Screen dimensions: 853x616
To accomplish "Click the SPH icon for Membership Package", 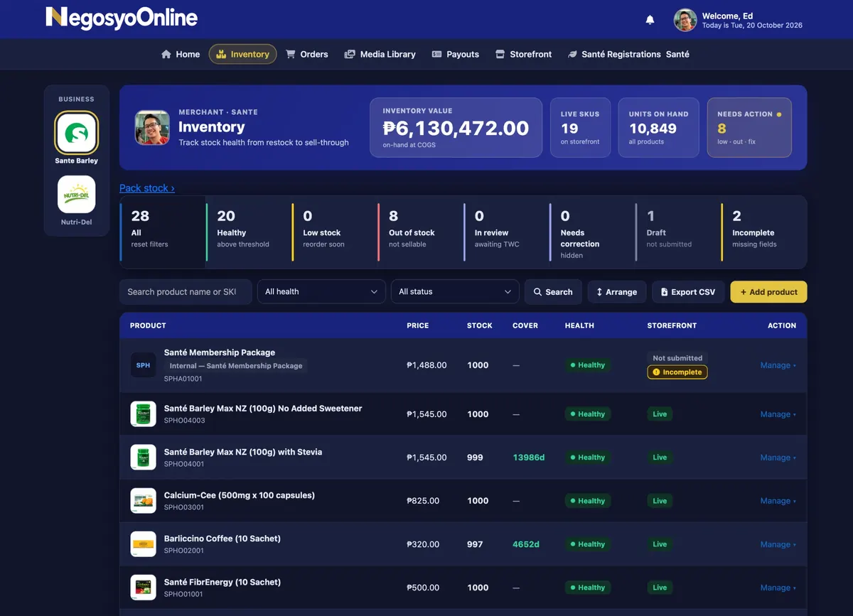I will 143,365.
